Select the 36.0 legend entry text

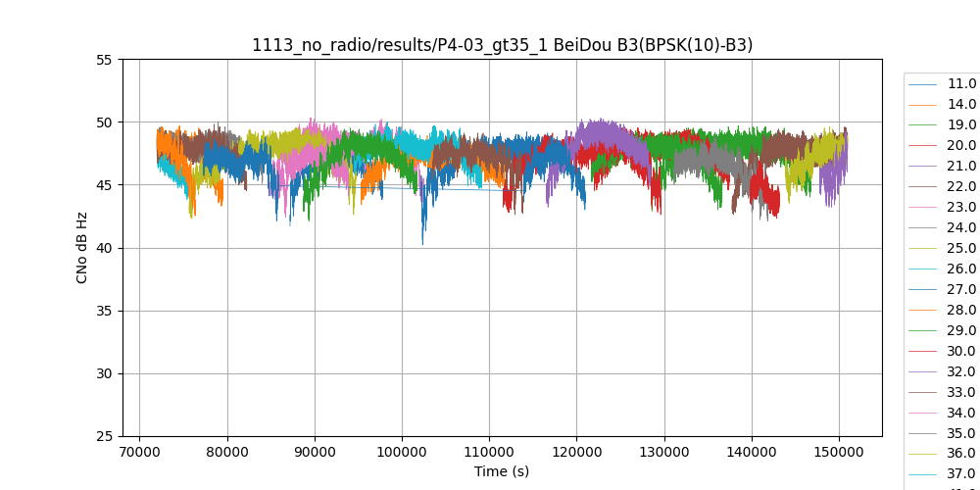coord(962,455)
